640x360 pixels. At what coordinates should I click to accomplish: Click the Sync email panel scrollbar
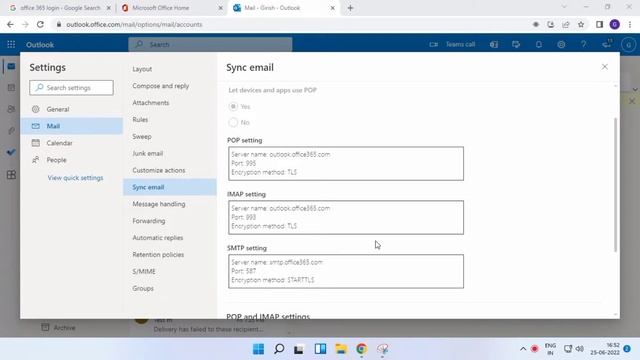point(615,184)
